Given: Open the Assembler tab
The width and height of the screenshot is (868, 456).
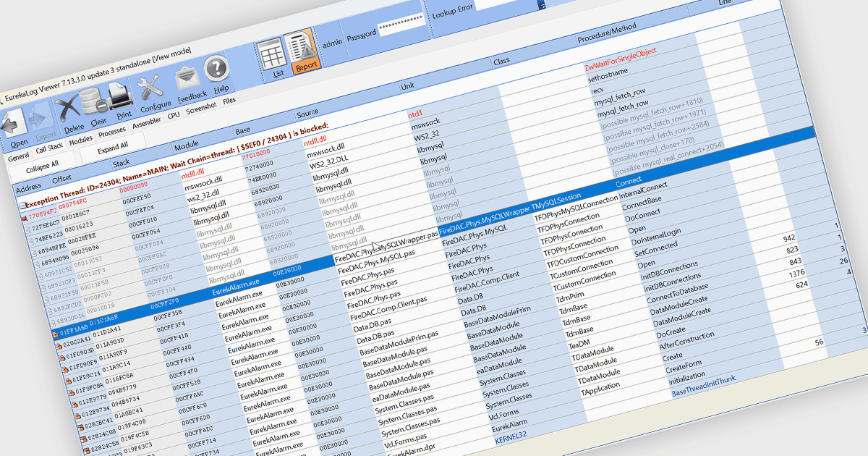Looking at the screenshot, I should pyautogui.click(x=147, y=122).
